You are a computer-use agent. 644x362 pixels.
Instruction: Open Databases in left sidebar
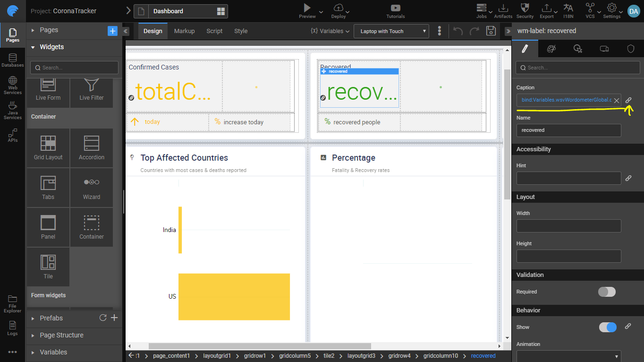pyautogui.click(x=13, y=60)
